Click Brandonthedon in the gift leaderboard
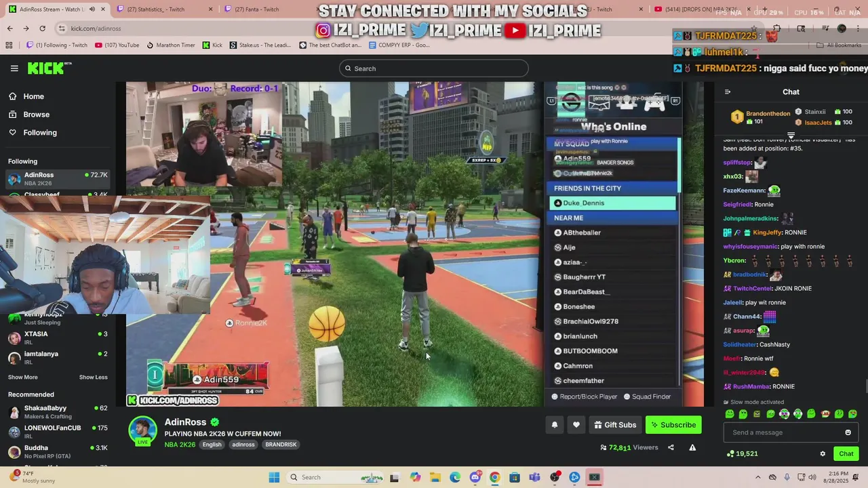868x488 pixels. pos(768,114)
